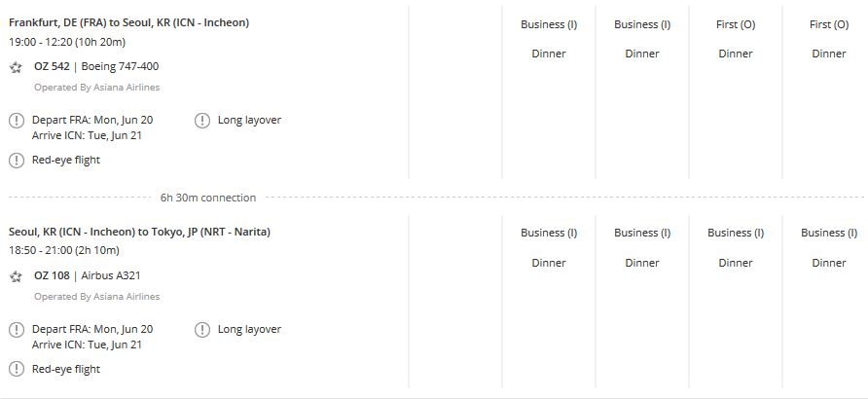Click the Star Alliance icon beside OZ 108

click(17, 276)
